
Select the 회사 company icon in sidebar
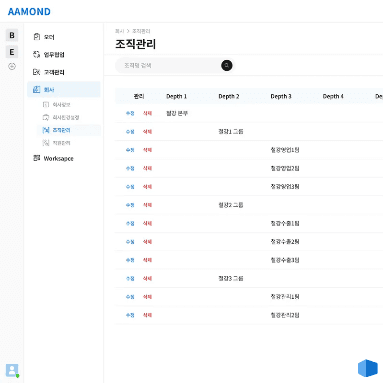point(36,89)
